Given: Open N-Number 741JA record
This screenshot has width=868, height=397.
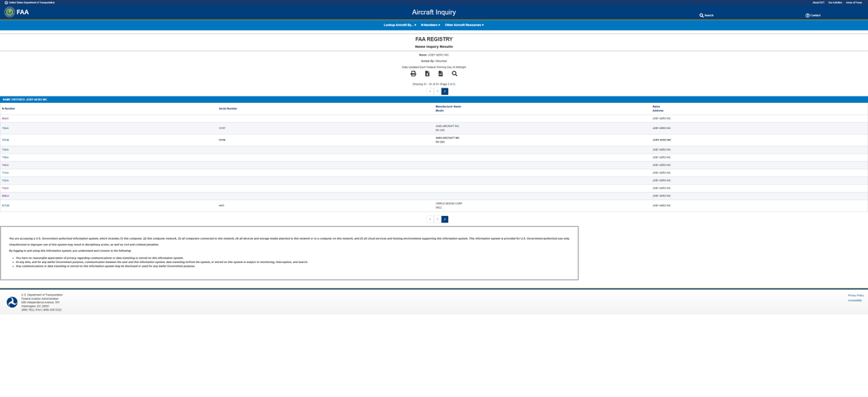Looking at the screenshot, I should tap(5, 172).
